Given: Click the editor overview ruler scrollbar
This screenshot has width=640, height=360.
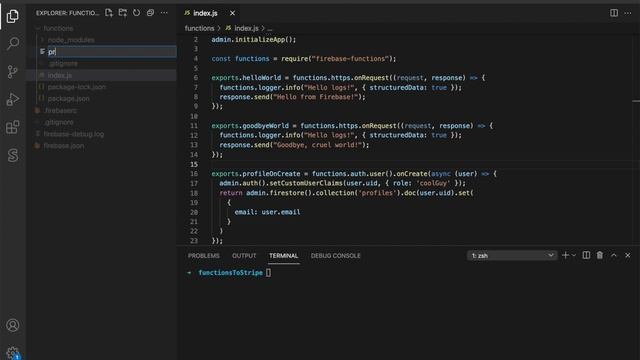Looking at the screenshot, I should pyautogui.click(x=636, y=139).
